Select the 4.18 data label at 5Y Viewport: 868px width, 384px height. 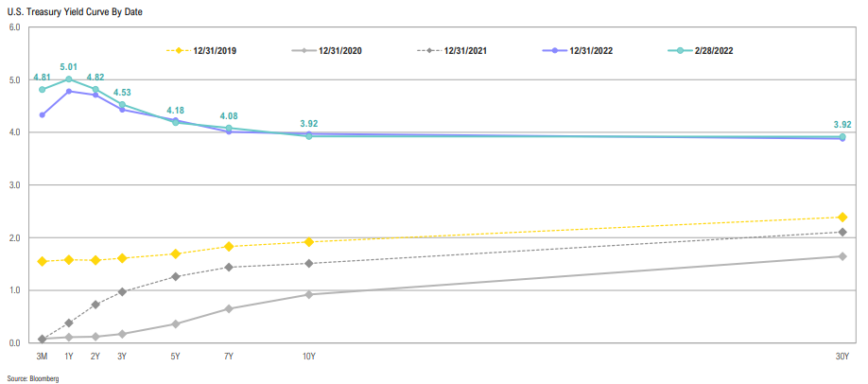pyautogui.click(x=176, y=111)
